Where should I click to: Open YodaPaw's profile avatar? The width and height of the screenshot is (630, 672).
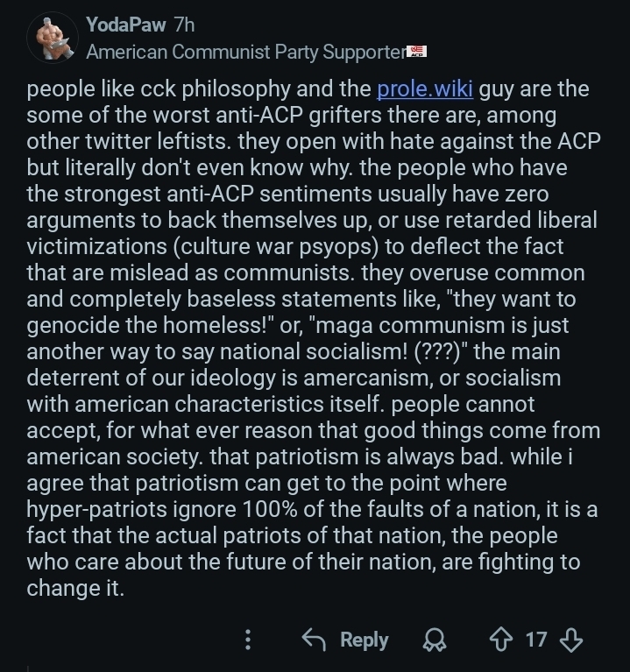(53, 38)
